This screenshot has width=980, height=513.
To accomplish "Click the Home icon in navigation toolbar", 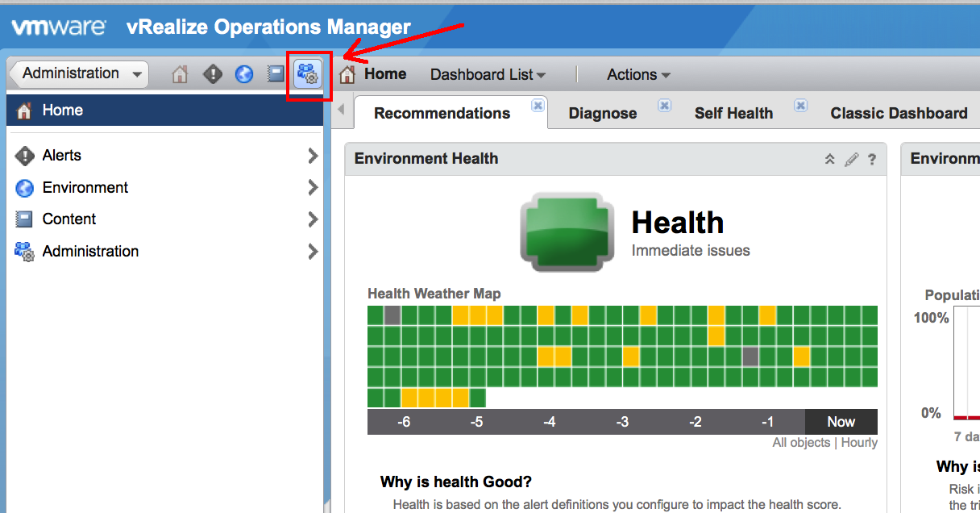I will (180, 75).
